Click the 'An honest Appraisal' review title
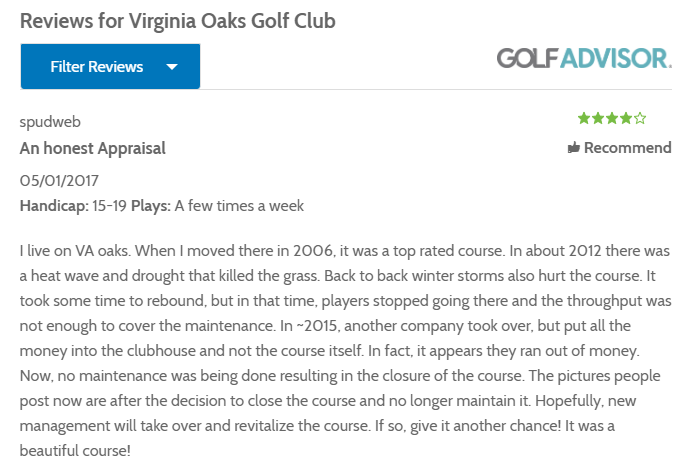The image size is (691, 473). (x=93, y=148)
